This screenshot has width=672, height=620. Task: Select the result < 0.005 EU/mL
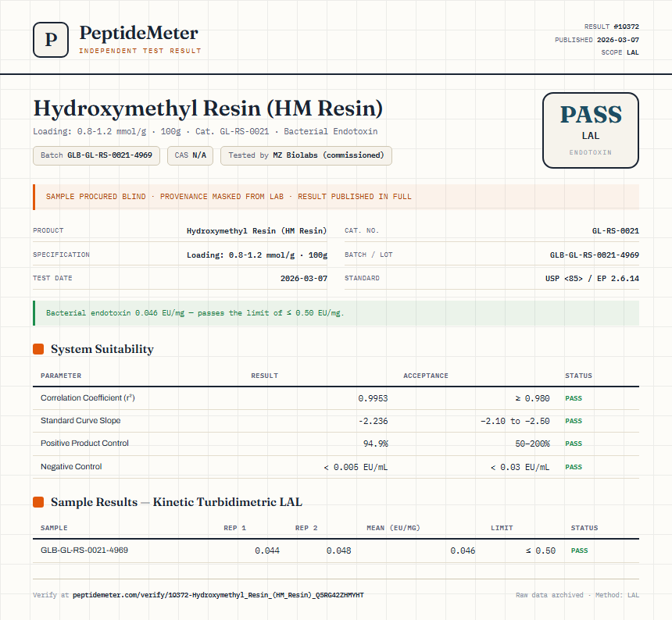click(356, 467)
